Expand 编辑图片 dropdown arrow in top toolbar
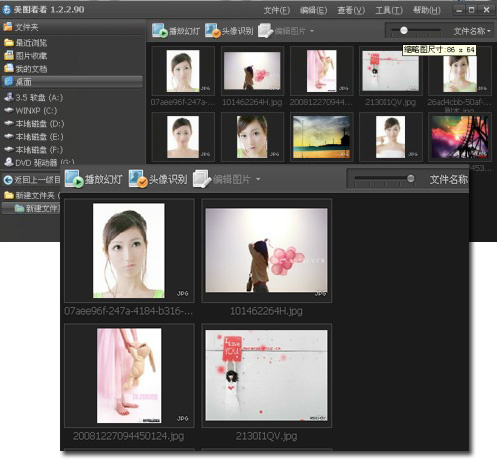The image size is (497, 459). 312,31
